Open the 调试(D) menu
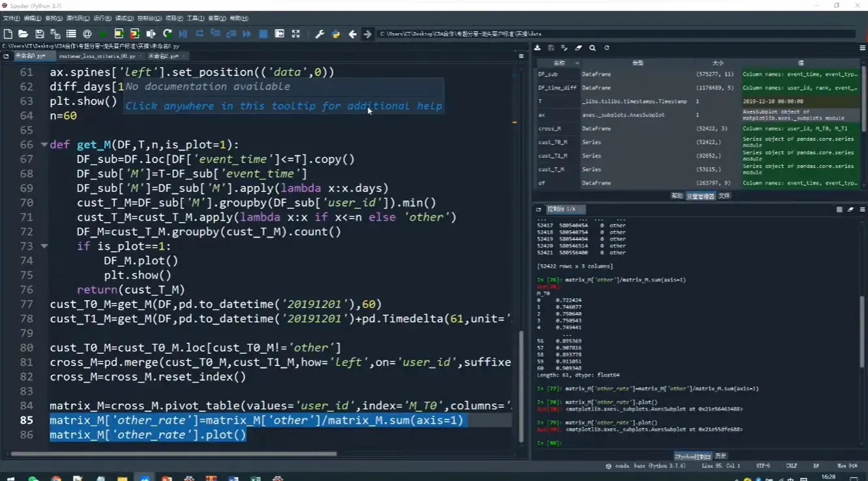This screenshot has height=481, width=868. [x=124, y=18]
